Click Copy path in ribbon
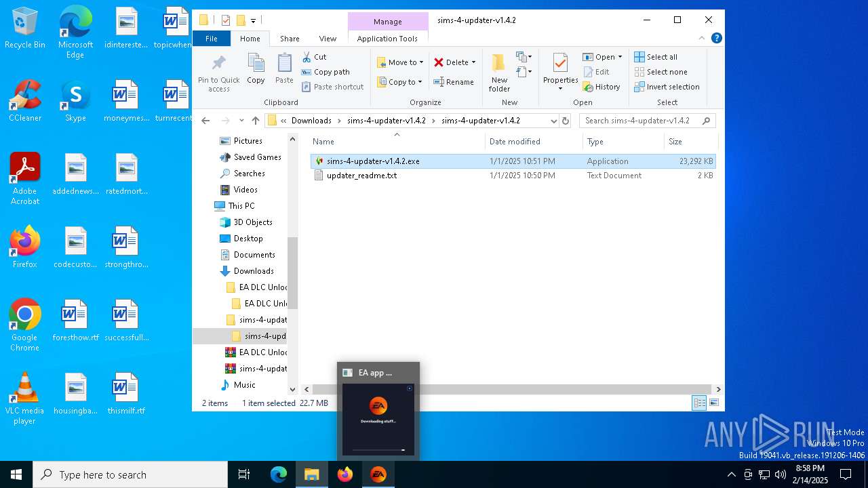Viewport: 868px width, 488px height. [325, 72]
